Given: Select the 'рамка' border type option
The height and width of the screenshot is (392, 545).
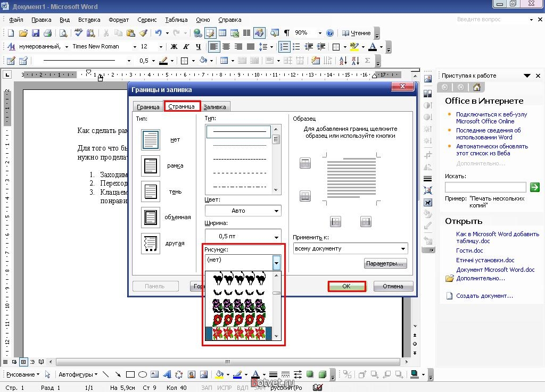Looking at the screenshot, I should [151, 165].
